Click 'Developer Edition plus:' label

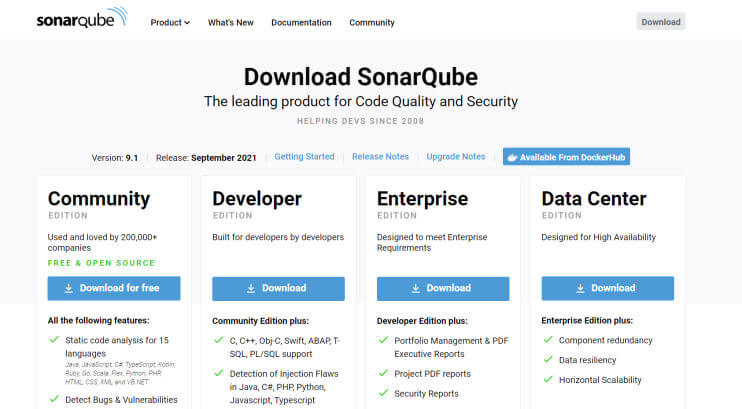point(422,321)
